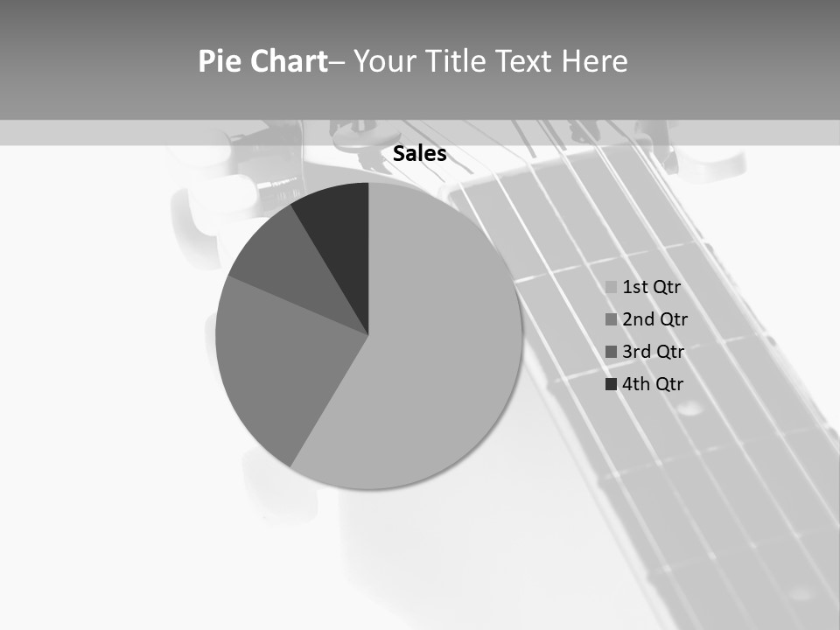
Task: Click the 2nd Qtr legend color swatch
Action: point(612,319)
